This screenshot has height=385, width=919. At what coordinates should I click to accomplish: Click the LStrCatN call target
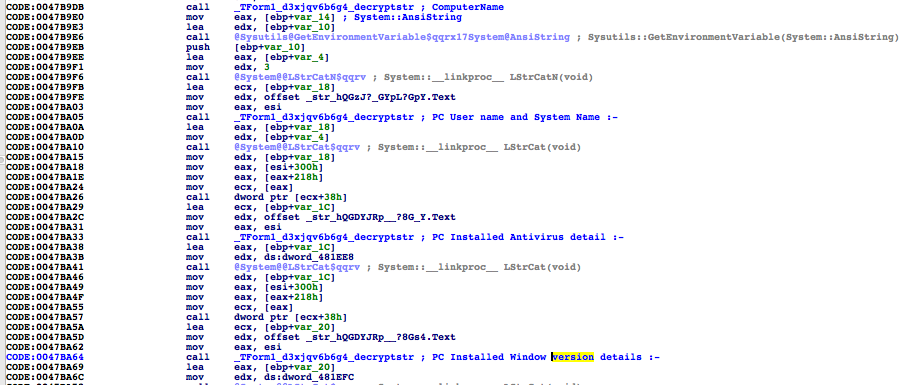298,77
